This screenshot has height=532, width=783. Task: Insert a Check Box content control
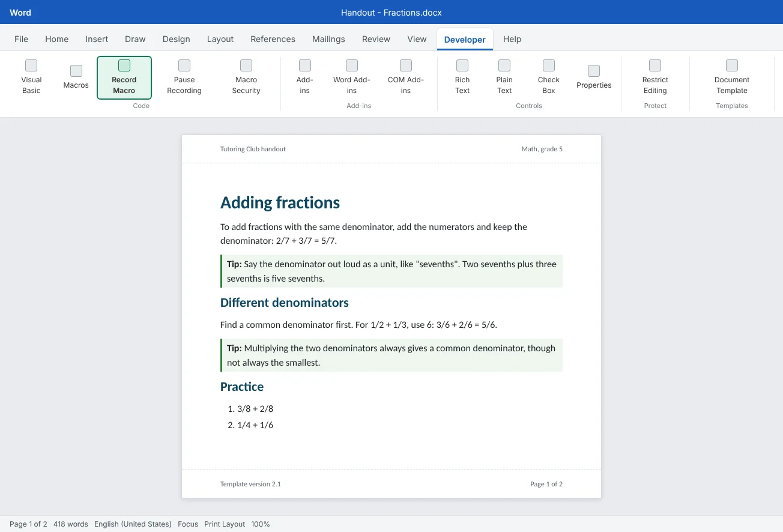tap(549, 77)
